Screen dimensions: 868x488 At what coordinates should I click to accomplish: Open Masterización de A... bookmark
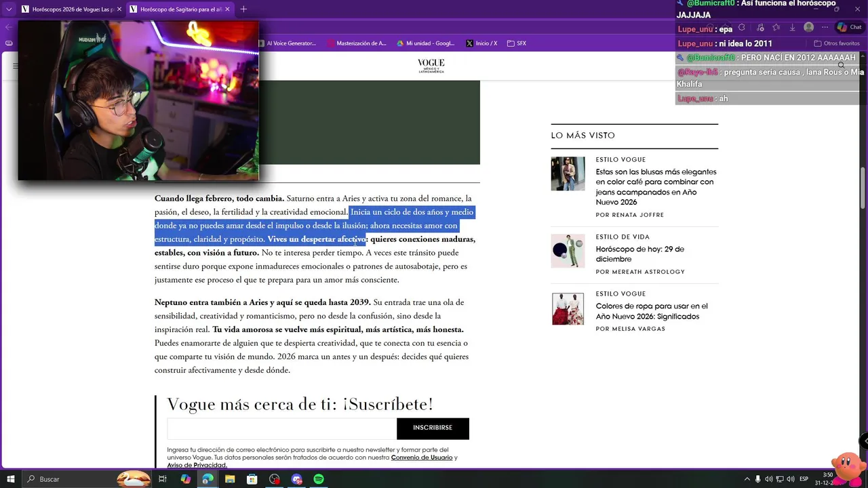point(357,43)
